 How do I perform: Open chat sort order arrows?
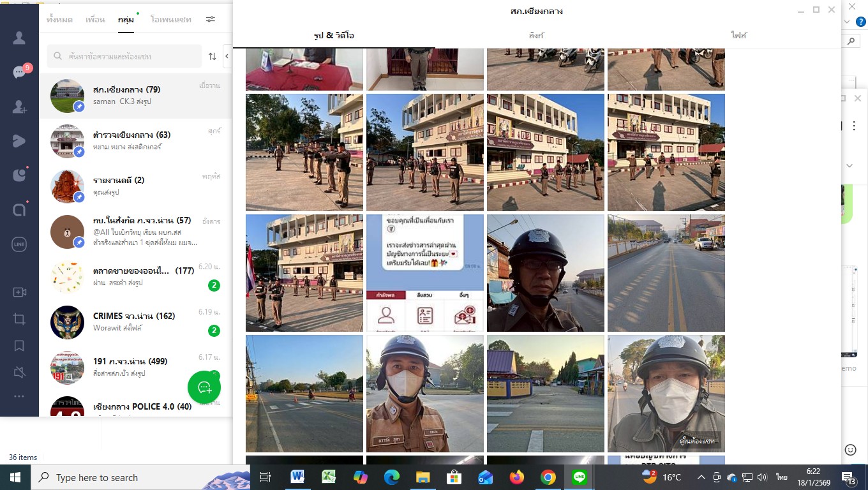213,57
